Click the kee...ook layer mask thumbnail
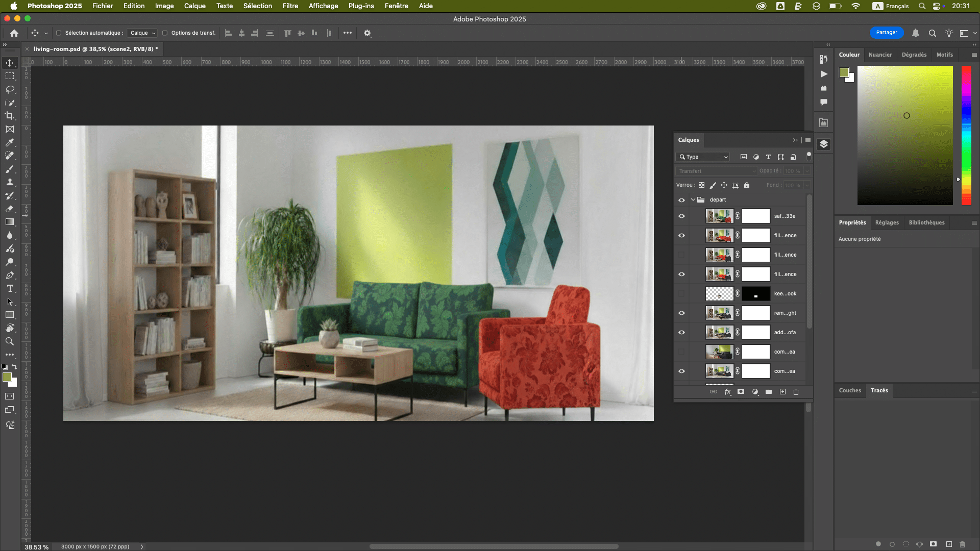 755,294
